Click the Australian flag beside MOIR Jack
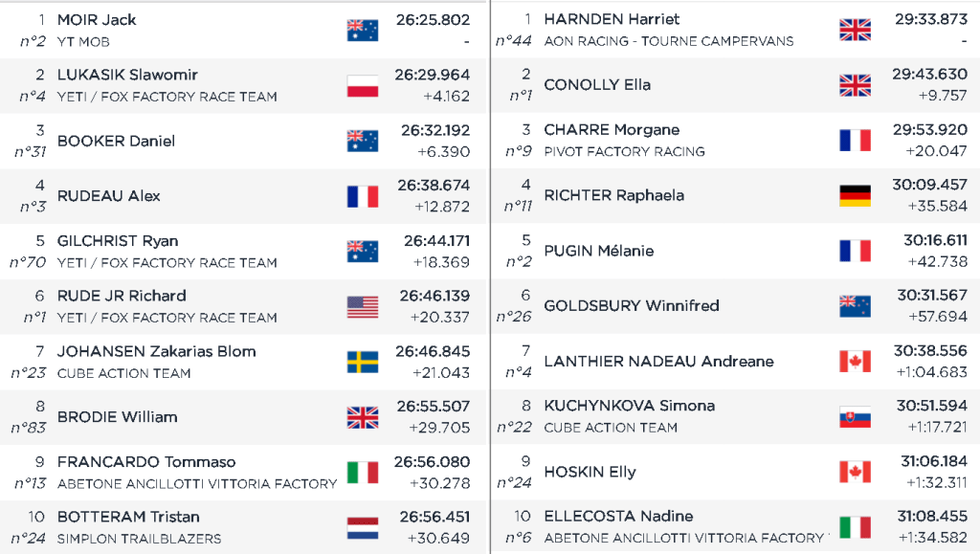The width and height of the screenshot is (980, 554). tap(363, 30)
